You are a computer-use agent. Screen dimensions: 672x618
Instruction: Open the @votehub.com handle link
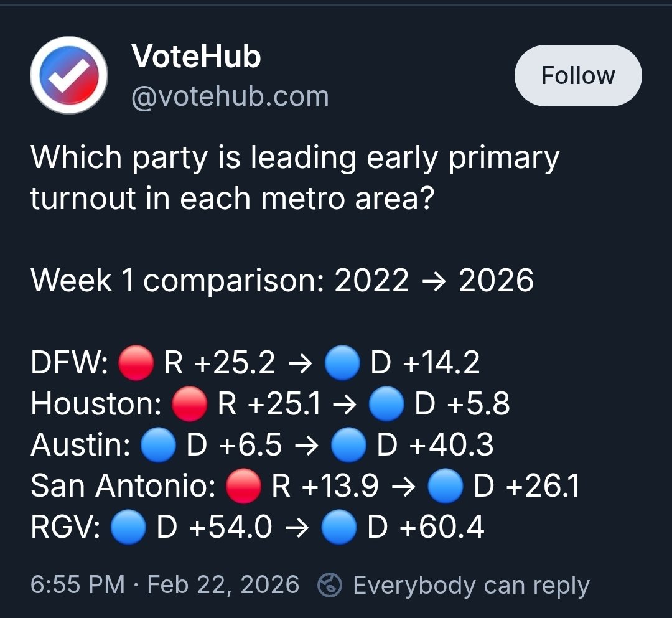pos(230,96)
